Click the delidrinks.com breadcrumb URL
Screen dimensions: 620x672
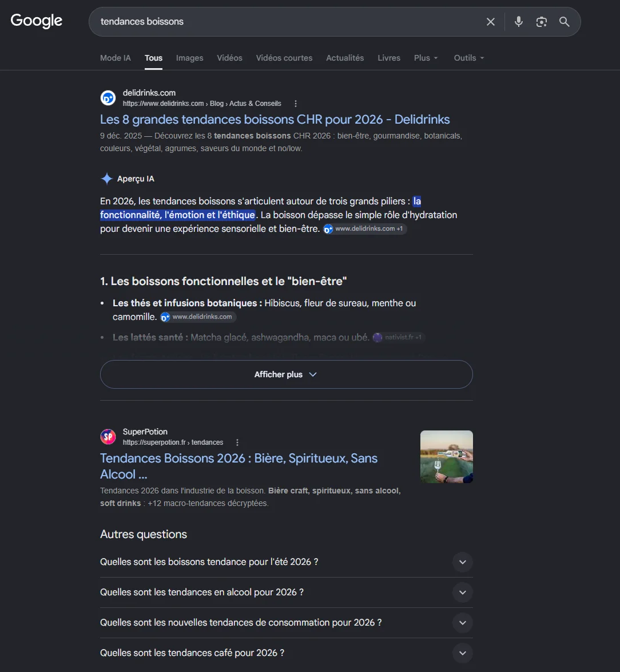point(202,104)
